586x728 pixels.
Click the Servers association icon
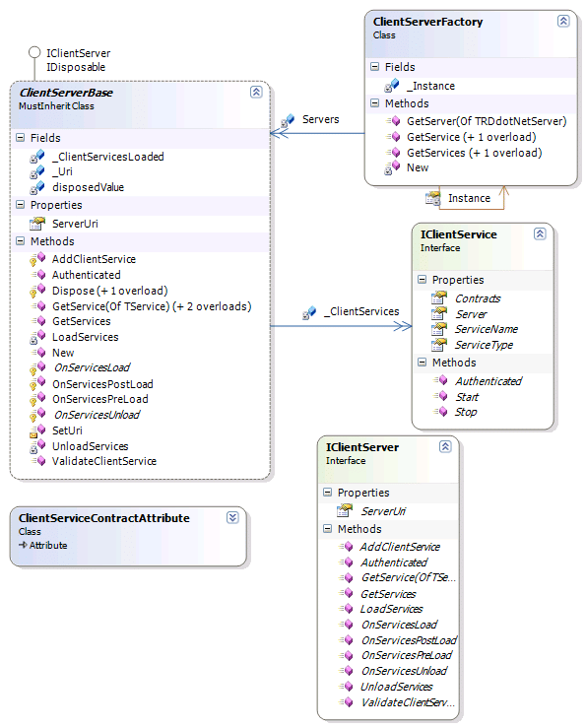288,121
